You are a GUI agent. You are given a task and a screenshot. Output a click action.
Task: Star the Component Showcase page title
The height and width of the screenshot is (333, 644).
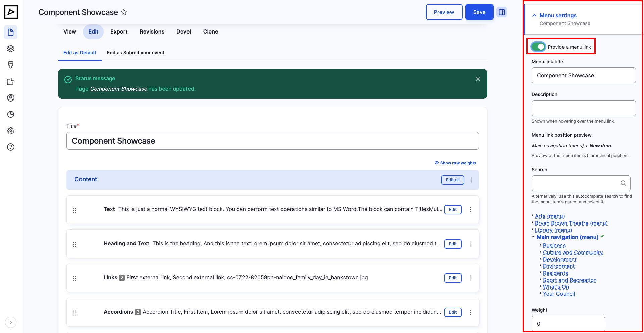[124, 12]
